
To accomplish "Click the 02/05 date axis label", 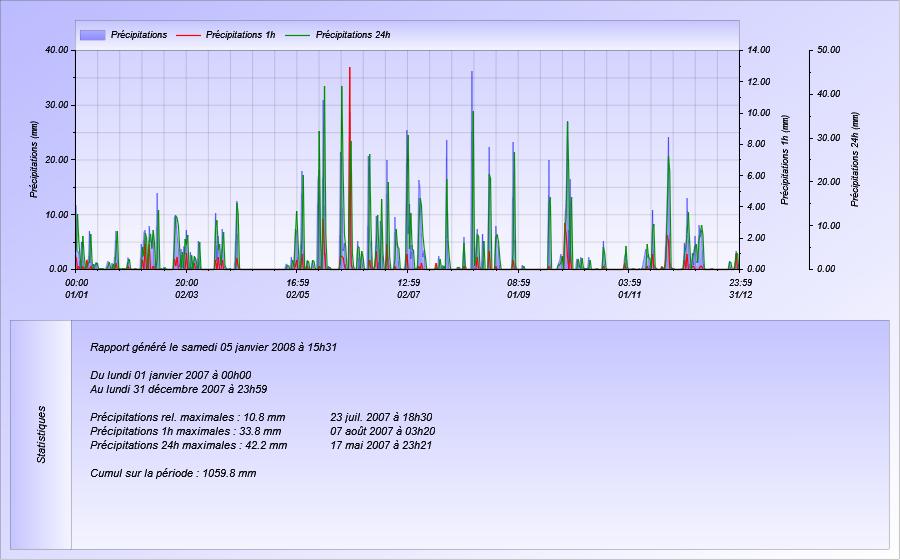I will [297, 295].
